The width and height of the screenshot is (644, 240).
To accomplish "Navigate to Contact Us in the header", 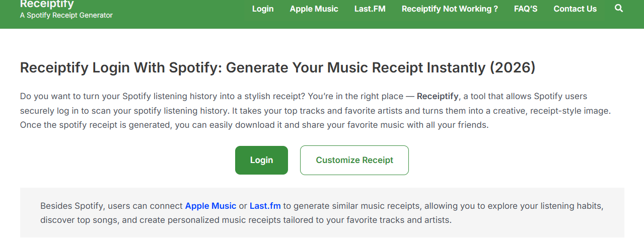I will point(575,9).
